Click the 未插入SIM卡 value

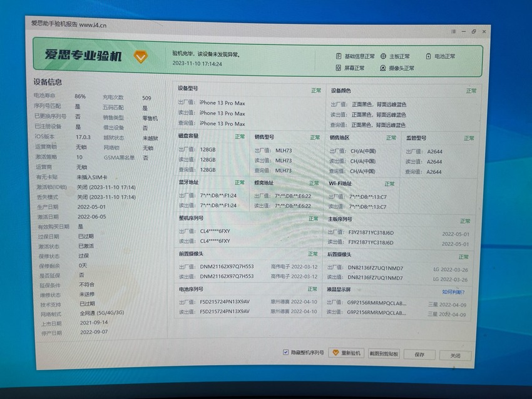click(x=92, y=177)
